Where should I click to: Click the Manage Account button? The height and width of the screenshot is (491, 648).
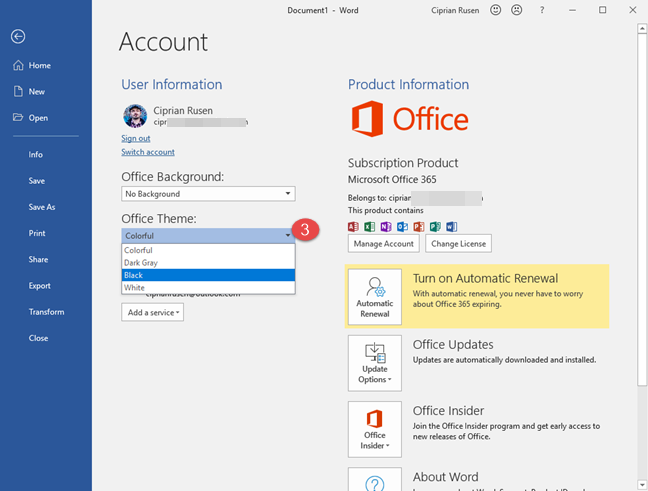pos(384,243)
